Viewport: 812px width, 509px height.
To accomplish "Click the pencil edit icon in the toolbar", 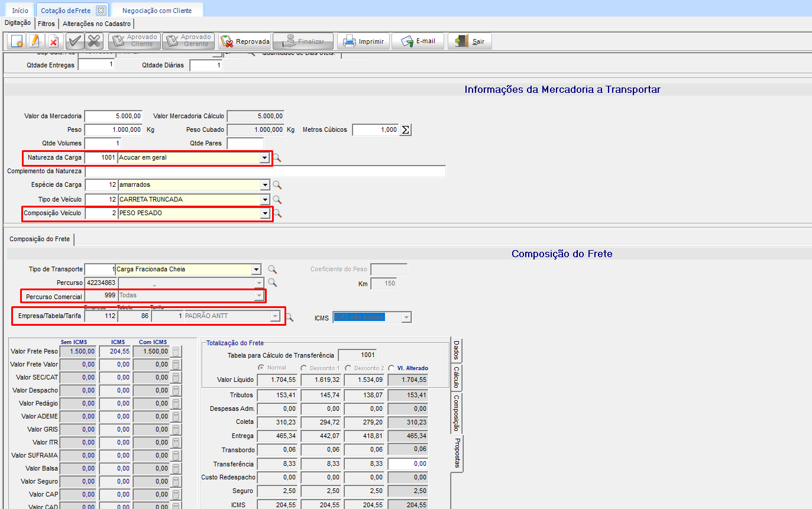I will tap(35, 41).
